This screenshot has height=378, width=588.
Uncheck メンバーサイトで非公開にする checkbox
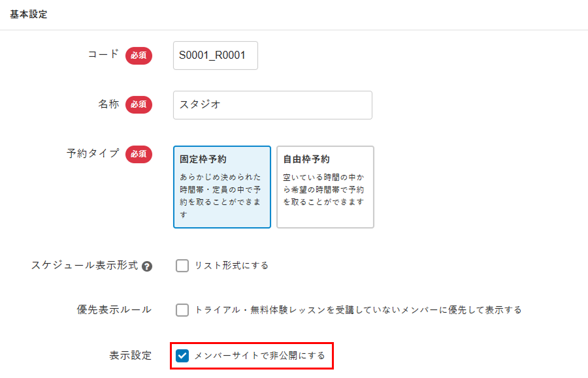click(x=182, y=356)
